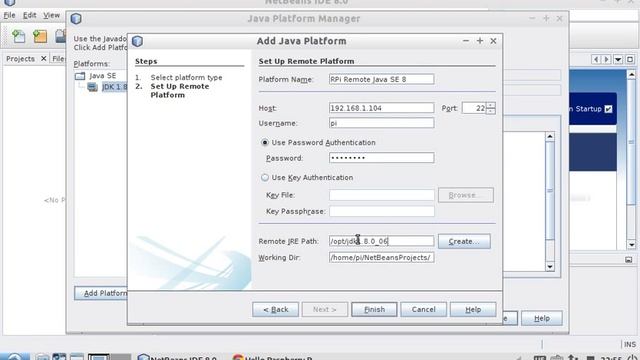
Task: Click the Remote JRE Path field
Action: pyautogui.click(x=382, y=241)
